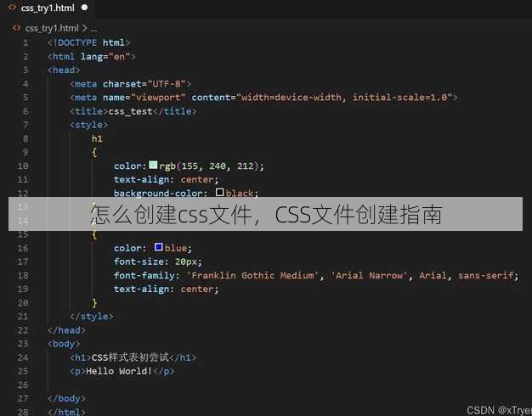Screen dimensions: 532x416
Task: Select the css_try1.html editor tab
Action: coord(48,8)
